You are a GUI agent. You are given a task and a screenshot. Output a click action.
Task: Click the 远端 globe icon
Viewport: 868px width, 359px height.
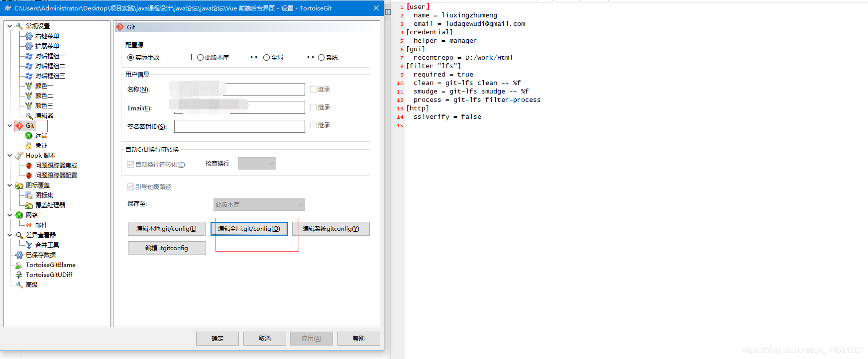(29, 136)
